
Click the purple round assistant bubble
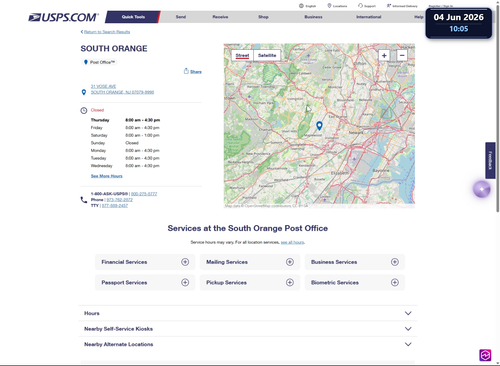(482, 189)
